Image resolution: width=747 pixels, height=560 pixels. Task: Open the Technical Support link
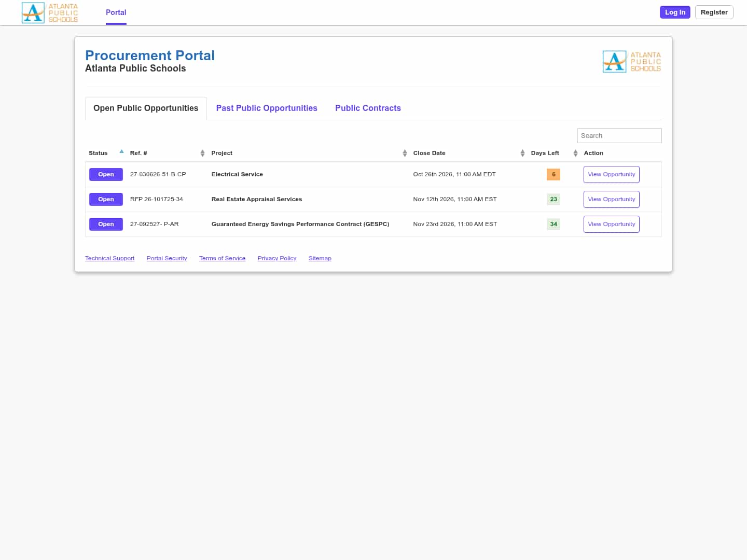click(x=109, y=258)
